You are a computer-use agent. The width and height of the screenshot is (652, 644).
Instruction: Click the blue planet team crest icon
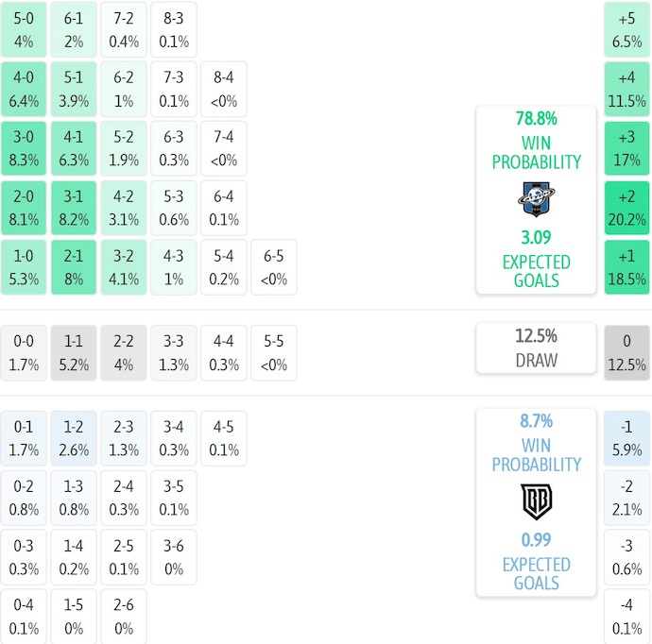(x=537, y=199)
